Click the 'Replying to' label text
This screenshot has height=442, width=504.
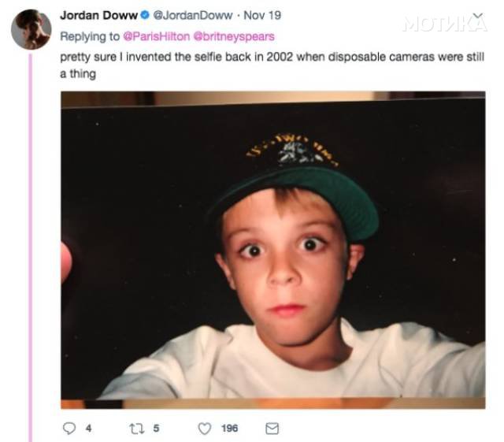click(x=90, y=36)
